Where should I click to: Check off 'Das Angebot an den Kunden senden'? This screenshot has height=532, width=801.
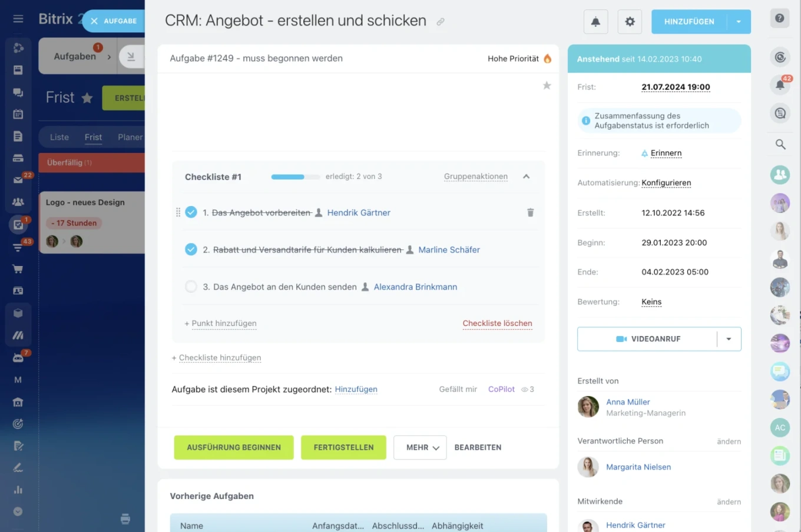(x=191, y=287)
